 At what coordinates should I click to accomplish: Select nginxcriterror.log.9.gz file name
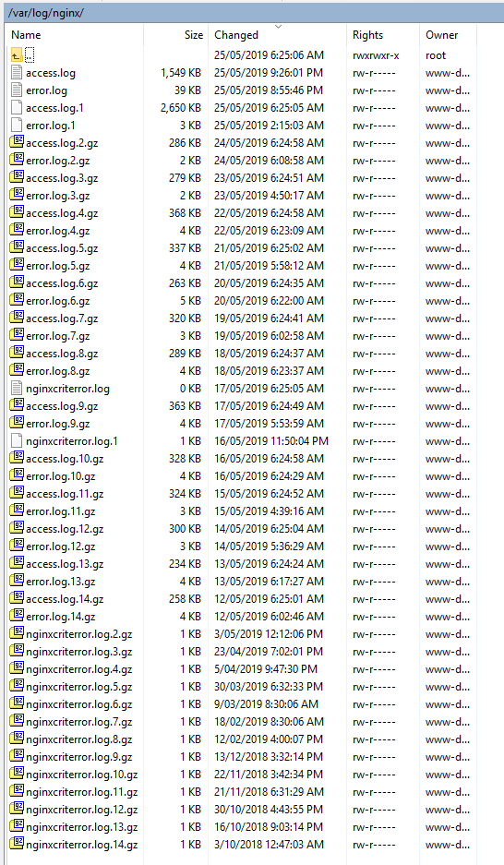[x=78, y=757]
